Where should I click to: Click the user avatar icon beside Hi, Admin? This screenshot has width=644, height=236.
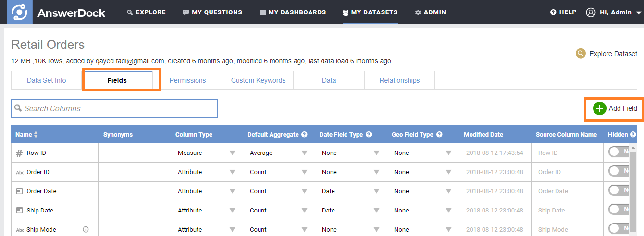coord(591,12)
